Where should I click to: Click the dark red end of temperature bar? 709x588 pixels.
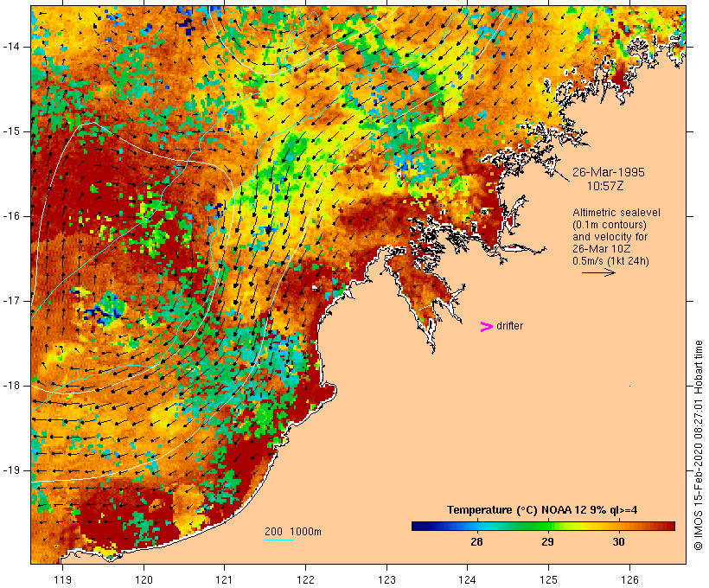(670, 526)
